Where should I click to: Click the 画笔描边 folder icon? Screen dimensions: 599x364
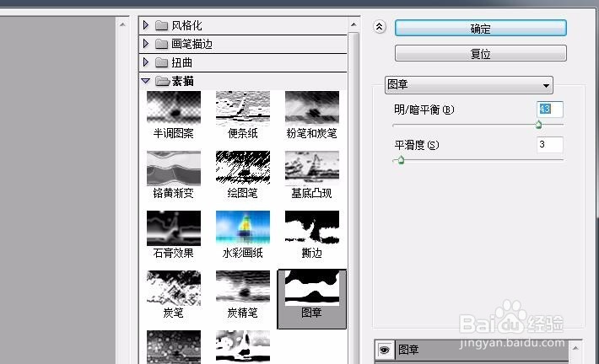click(162, 44)
